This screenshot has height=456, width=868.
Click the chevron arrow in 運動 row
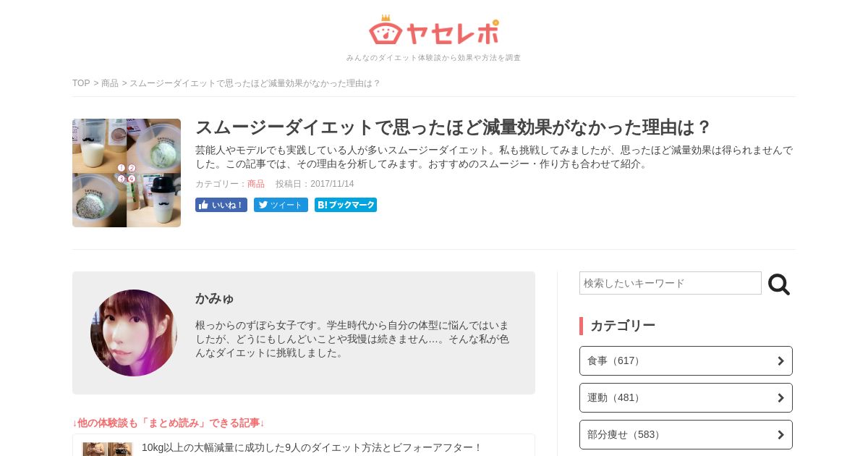click(780, 397)
